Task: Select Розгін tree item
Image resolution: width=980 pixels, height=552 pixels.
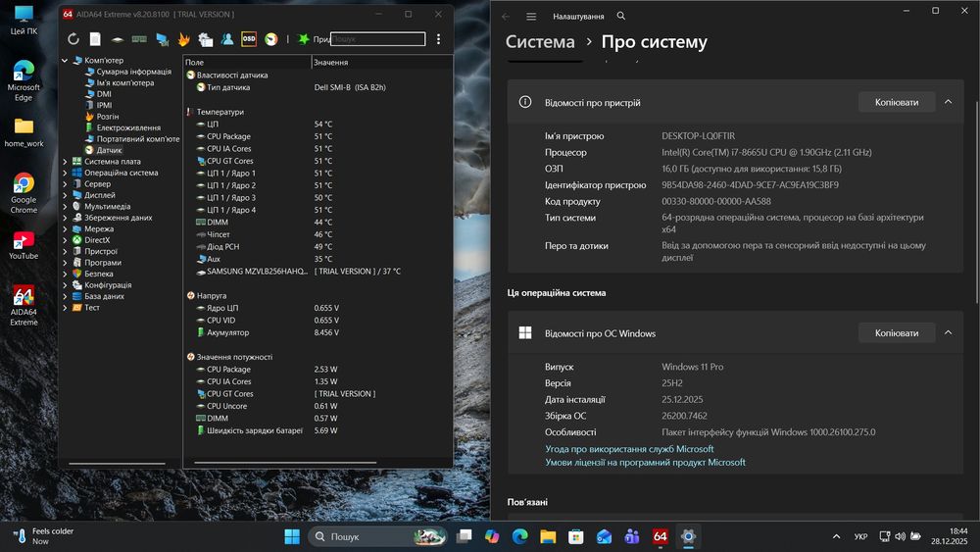Action: [107, 117]
